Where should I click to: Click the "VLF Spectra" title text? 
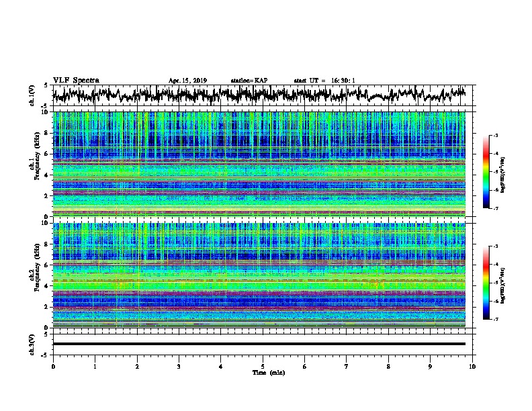76,80
